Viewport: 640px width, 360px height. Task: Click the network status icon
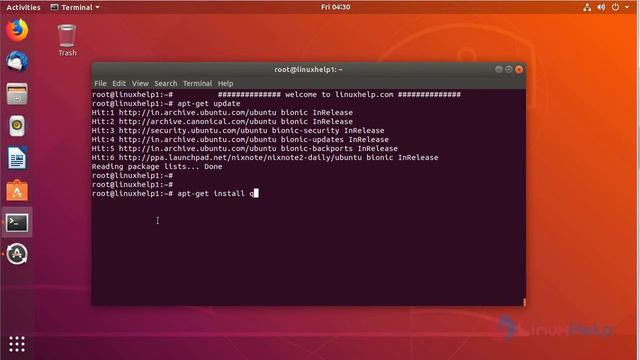(587, 7)
